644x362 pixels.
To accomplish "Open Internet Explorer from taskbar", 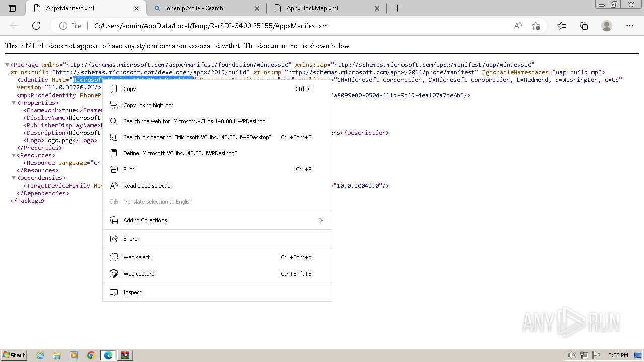I will (40, 355).
